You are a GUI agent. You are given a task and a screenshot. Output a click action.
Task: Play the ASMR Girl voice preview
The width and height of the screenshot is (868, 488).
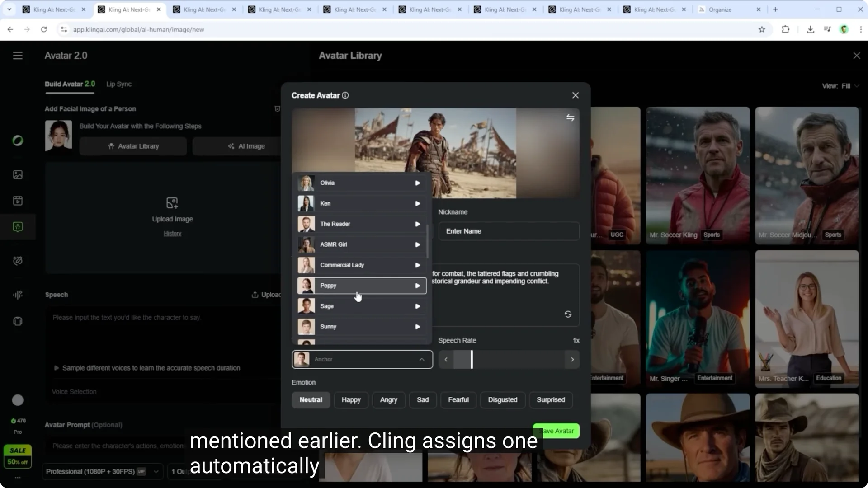[418, 245]
